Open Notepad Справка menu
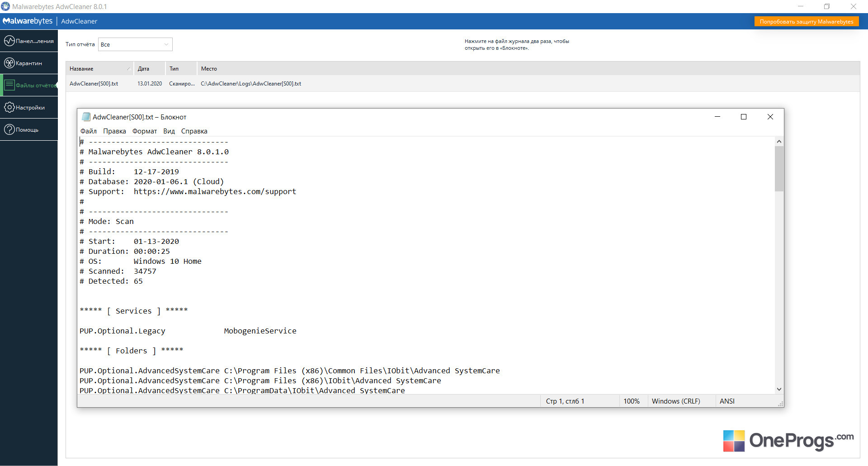868x466 pixels. tap(194, 131)
